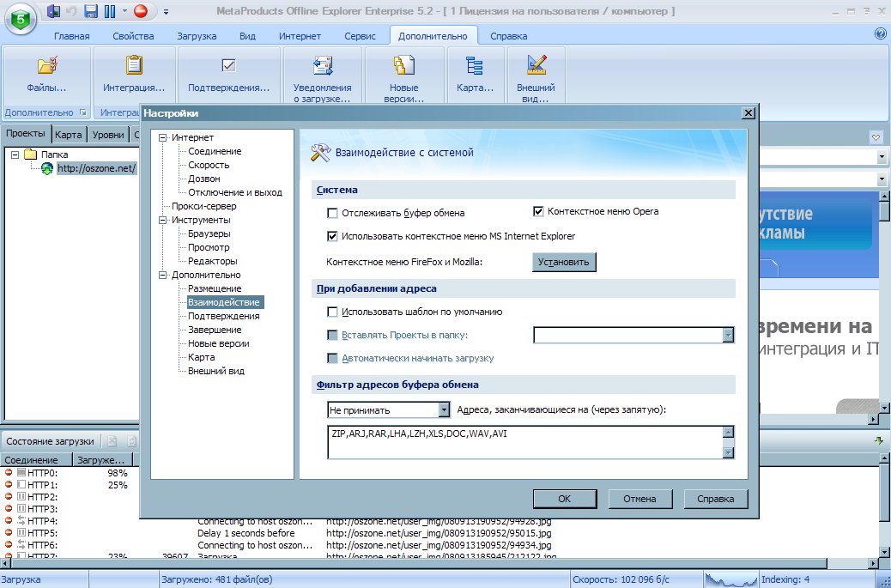Viewport: 891px width, 588px height.
Task: Open Подтверждения ribbon icon
Action: point(228,65)
